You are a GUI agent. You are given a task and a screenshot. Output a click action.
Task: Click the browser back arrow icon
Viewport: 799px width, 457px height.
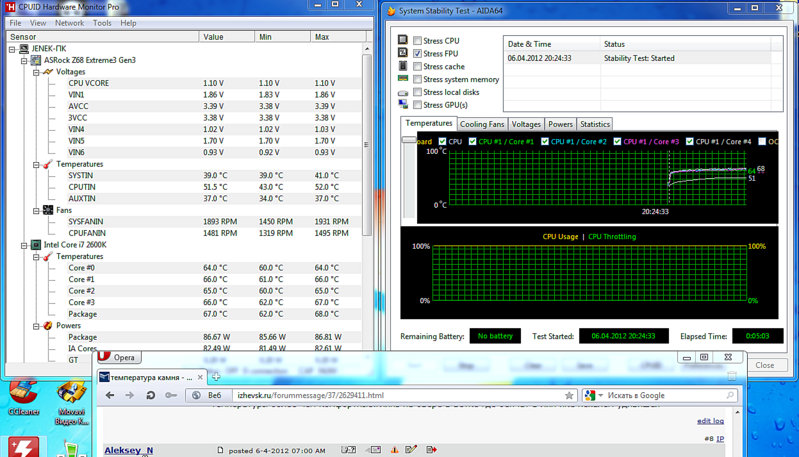click(110, 395)
